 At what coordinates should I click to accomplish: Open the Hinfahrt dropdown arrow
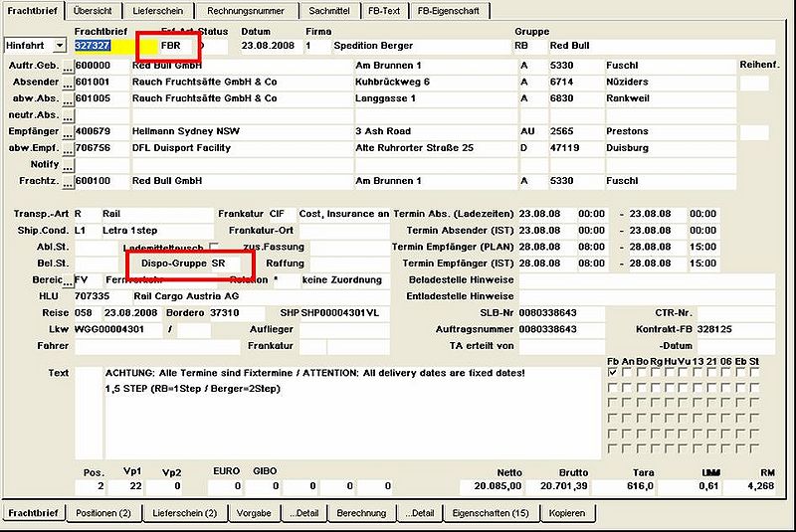point(60,46)
